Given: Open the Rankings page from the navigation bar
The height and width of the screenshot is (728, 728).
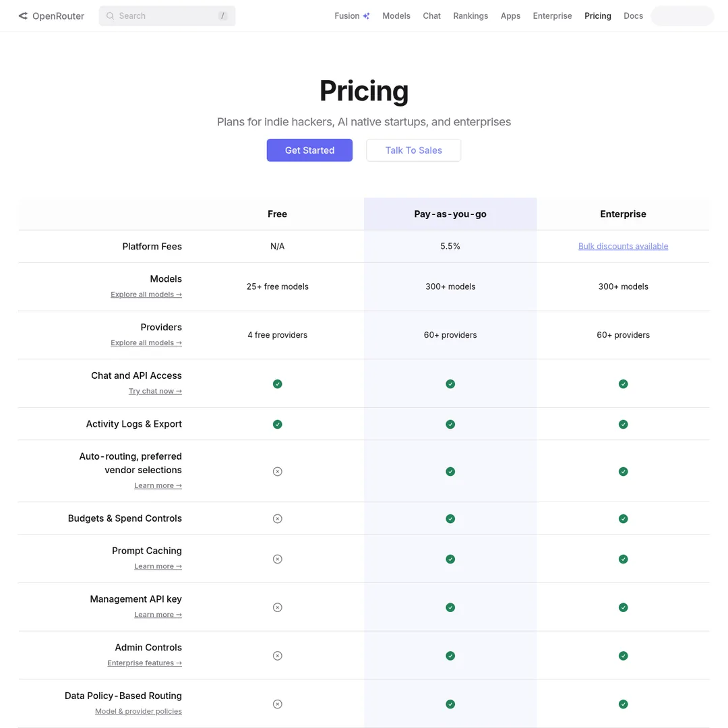Looking at the screenshot, I should click(x=471, y=16).
